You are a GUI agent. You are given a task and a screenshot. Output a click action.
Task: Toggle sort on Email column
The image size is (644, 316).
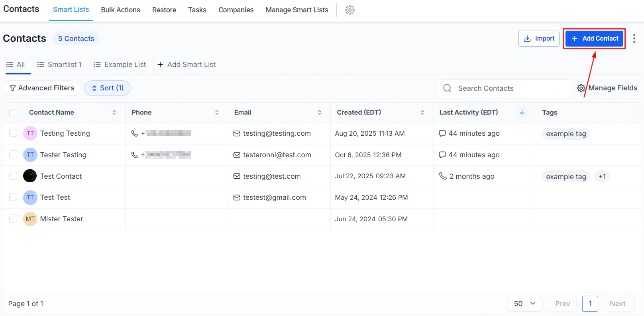click(320, 113)
